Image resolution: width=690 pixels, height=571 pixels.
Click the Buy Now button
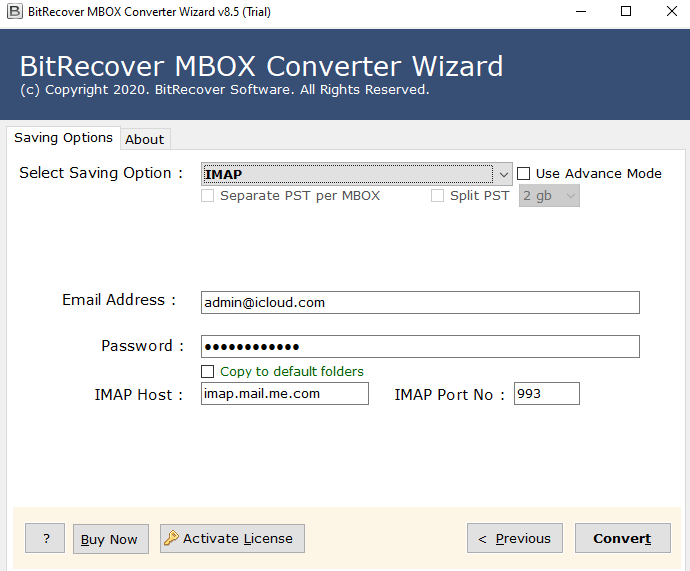[110, 539]
